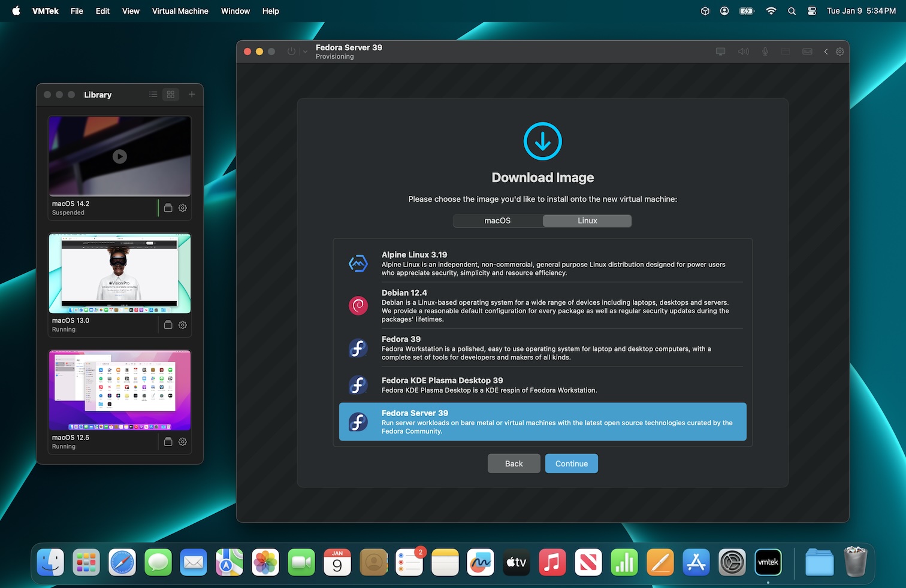Image resolution: width=906 pixels, height=588 pixels.
Task: Click the Continue button
Action: click(571, 463)
